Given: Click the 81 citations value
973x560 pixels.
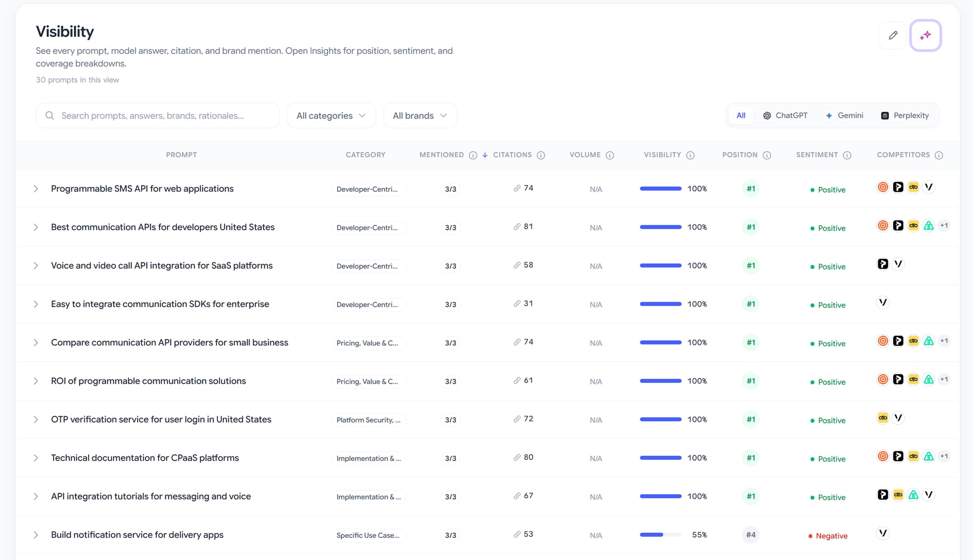Looking at the screenshot, I should tap(528, 226).
